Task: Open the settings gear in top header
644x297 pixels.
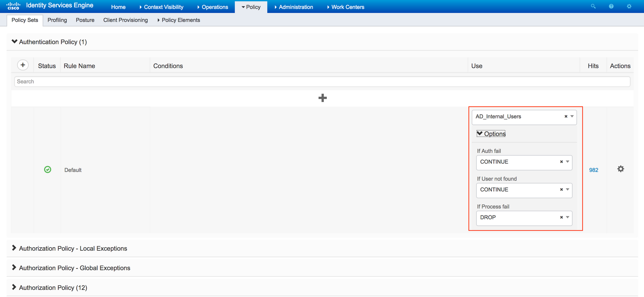Action: click(629, 6)
